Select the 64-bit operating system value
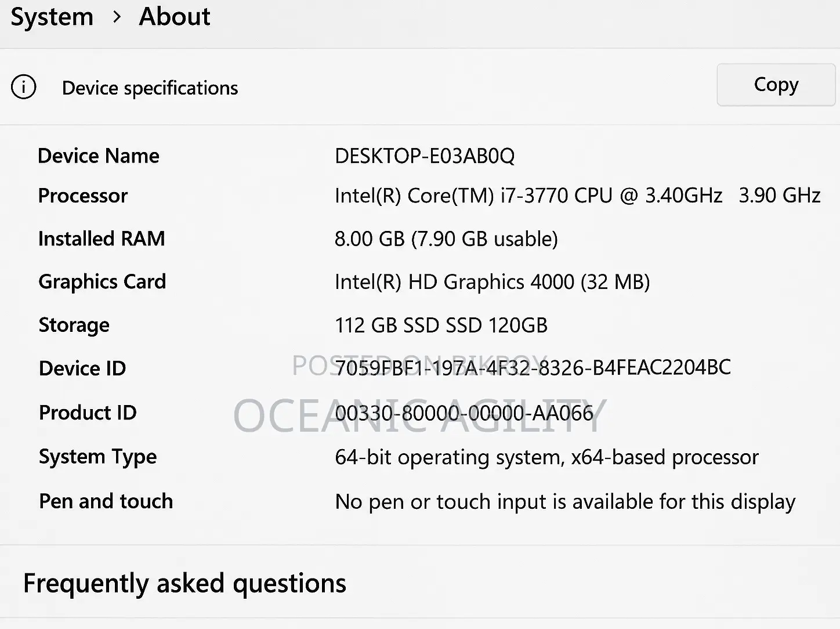 (546, 457)
